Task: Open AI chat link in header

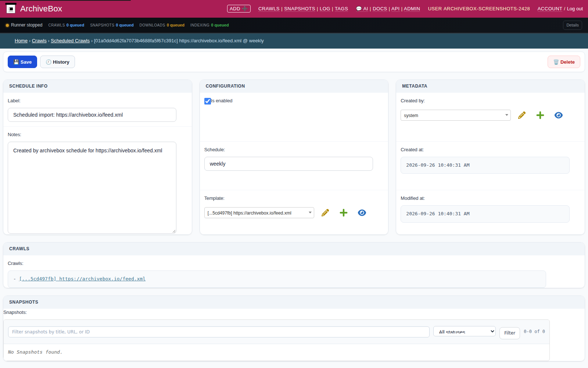Action: click(x=362, y=8)
